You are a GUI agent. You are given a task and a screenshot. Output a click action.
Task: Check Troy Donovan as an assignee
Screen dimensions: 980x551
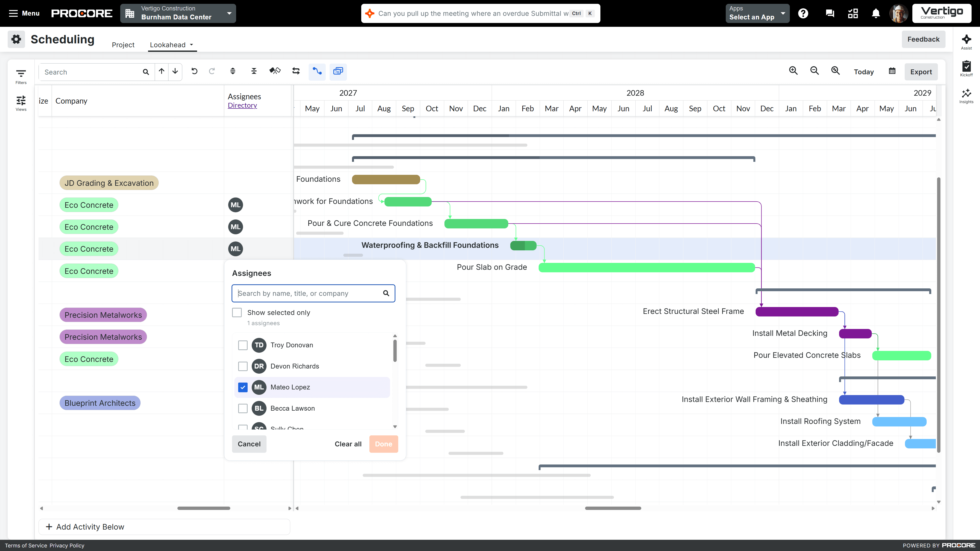pyautogui.click(x=243, y=345)
